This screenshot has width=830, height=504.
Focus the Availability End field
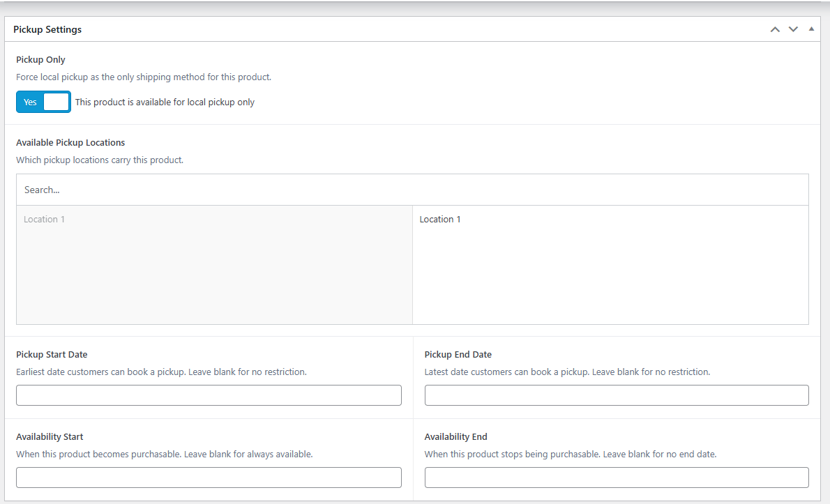pyautogui.click(x=617, y=478)
